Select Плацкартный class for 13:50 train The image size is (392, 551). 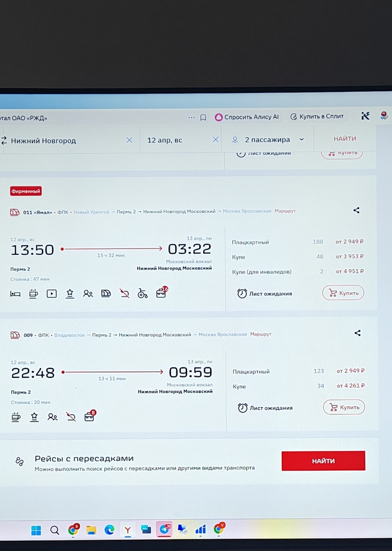pos(250,242)
